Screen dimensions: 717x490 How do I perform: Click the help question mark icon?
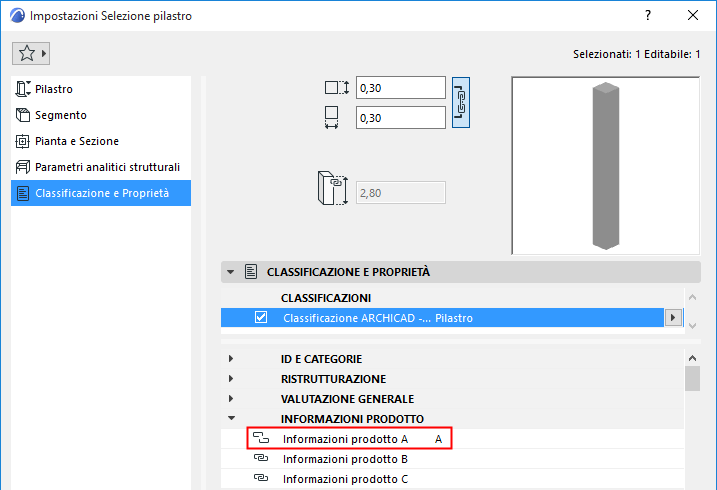[x=648, y=16]
